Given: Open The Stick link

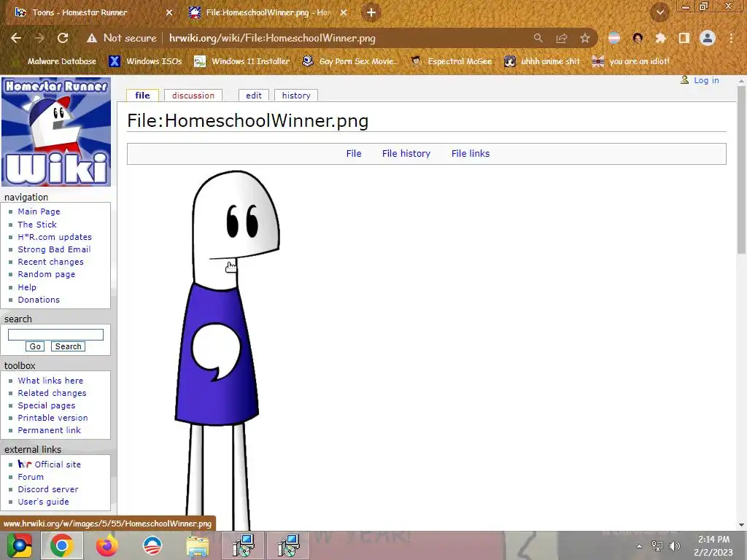Looking at the screenshot, I should pos(37,225).
